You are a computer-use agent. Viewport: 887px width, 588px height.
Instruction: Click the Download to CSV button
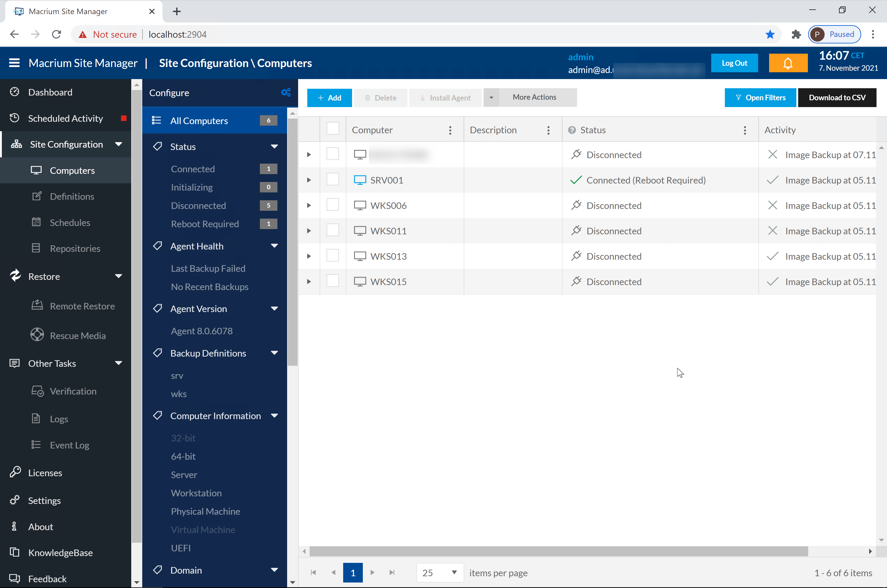tap(837, 97)
